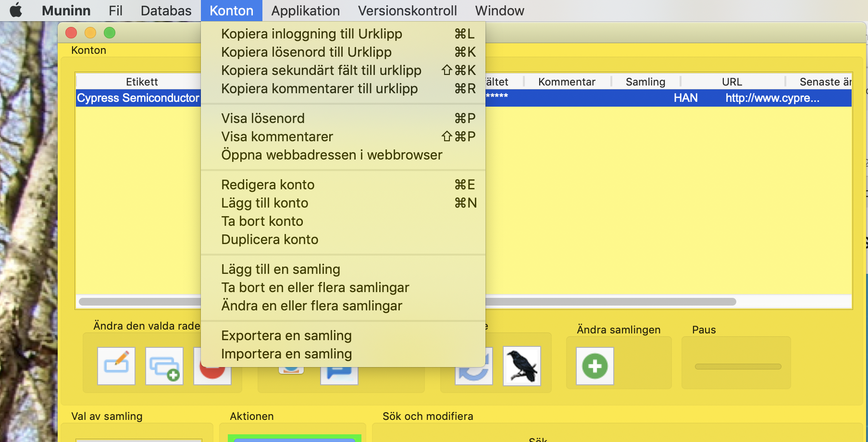Screen dimensions: 868x442
Task: Choose Exportera en samling
Action: (x=286, y=335)
